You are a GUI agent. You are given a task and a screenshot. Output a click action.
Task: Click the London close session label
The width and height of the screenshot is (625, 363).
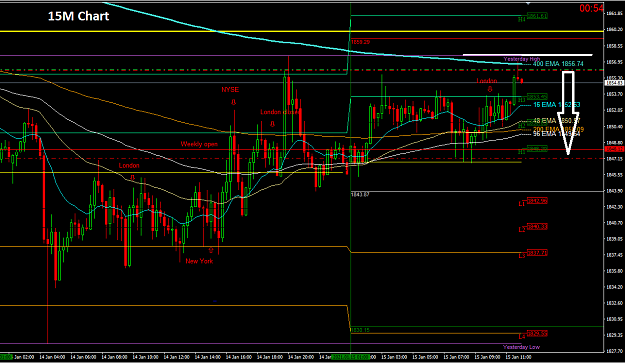(x=279, y=112)
